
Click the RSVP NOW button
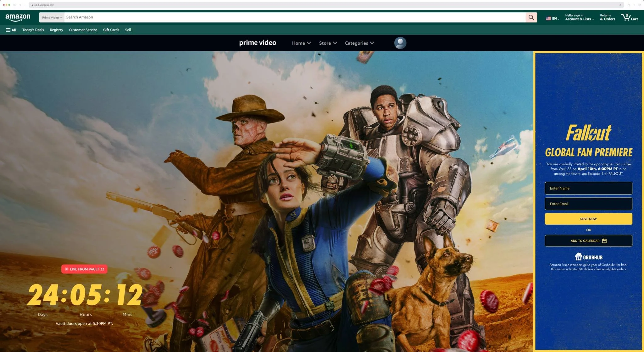coord(588,219)
